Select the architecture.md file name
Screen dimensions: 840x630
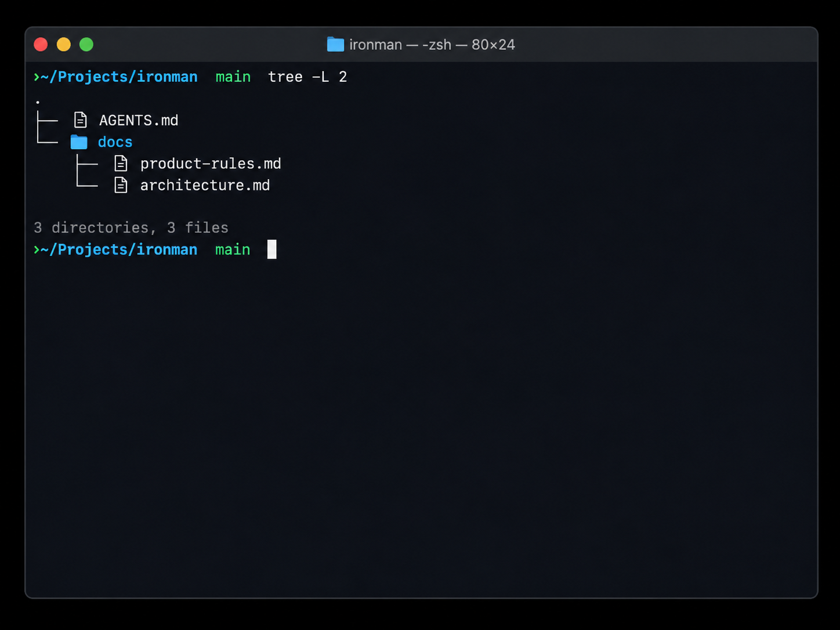pos(205,185)
